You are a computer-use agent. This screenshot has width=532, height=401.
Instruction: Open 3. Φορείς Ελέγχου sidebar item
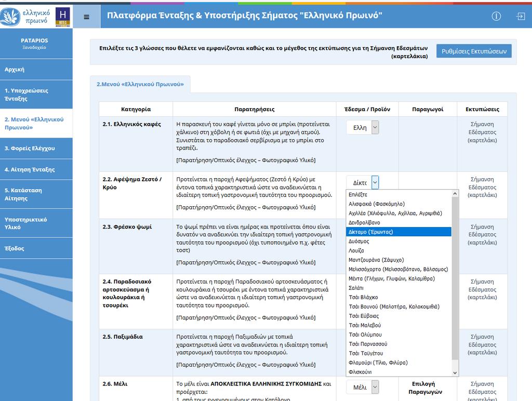tap(36, 148)
